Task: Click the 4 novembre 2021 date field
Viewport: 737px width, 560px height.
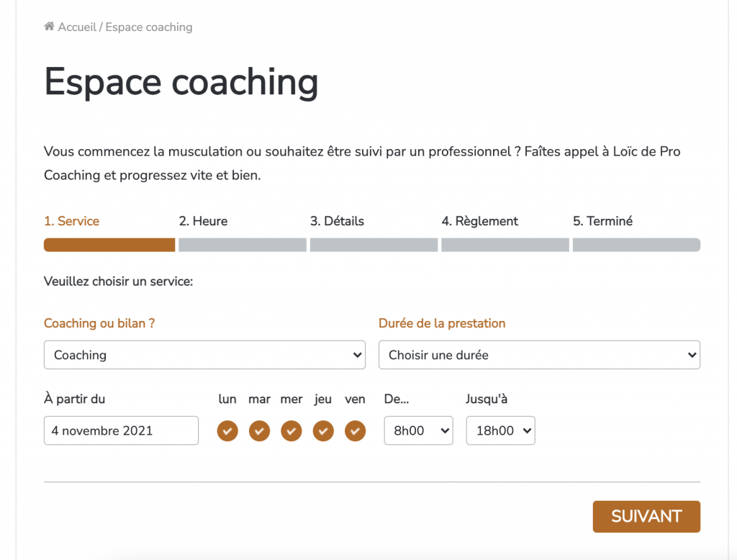Action: click(121, 430)
